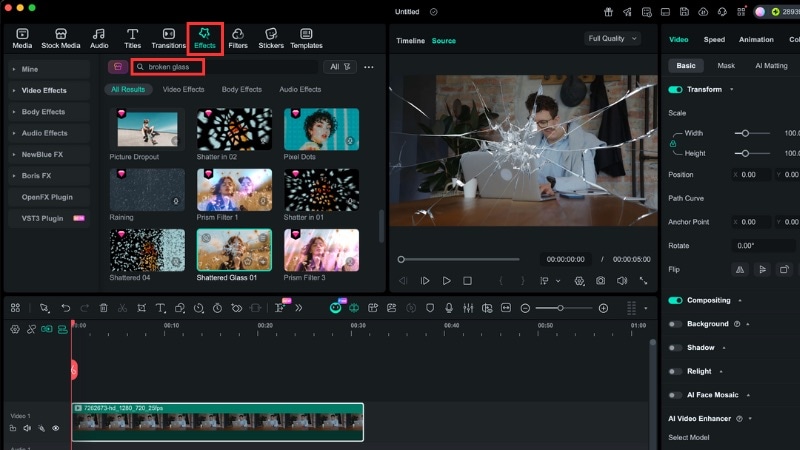Open the AI Matting sub-tab
Viewport: 800px width, 450px height.
771,65
